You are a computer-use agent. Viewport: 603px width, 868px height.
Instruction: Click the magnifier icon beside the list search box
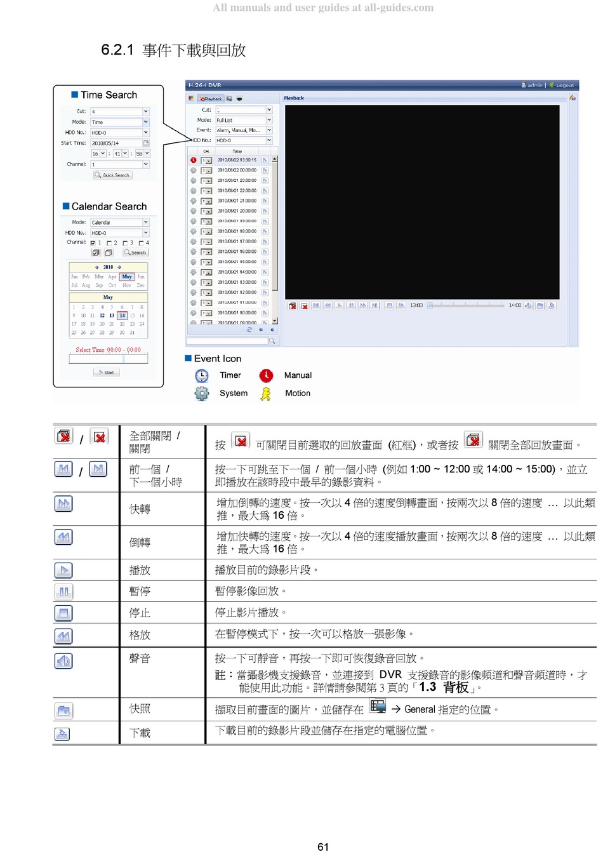(x=272, y=341)
